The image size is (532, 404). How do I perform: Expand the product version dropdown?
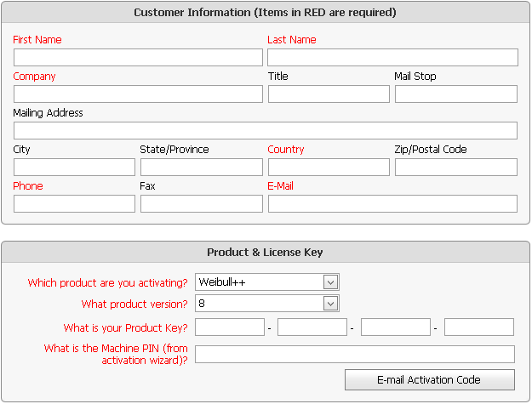pyautogui.click(x=267, y=304)
